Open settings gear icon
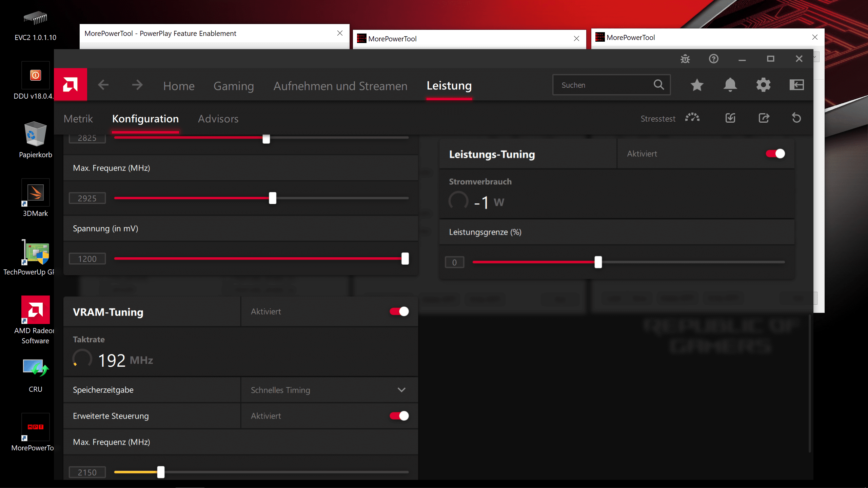This screenshot has width=868, height=488. point(763,85)
